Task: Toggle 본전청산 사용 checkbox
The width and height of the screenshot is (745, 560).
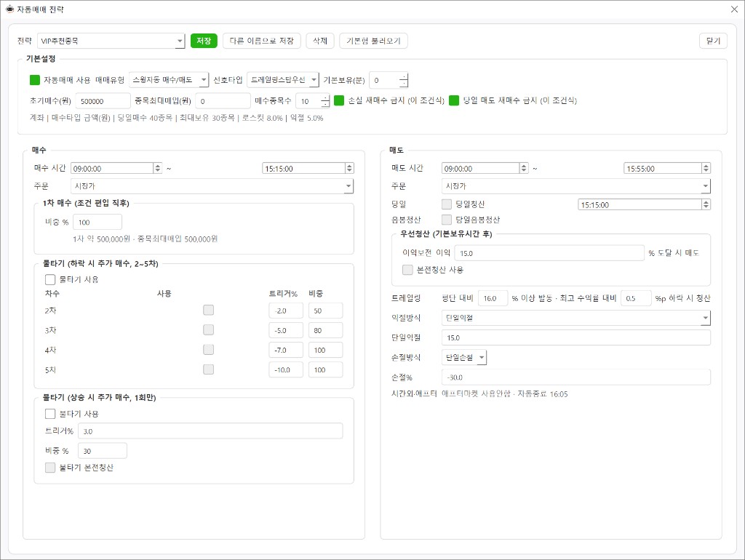Action: click(x=407, y=270)
